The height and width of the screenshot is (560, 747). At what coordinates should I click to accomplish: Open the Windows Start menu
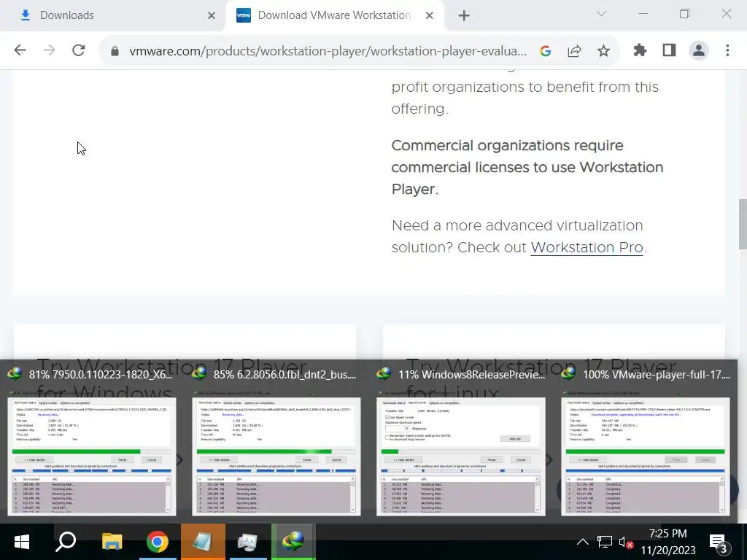21,542
